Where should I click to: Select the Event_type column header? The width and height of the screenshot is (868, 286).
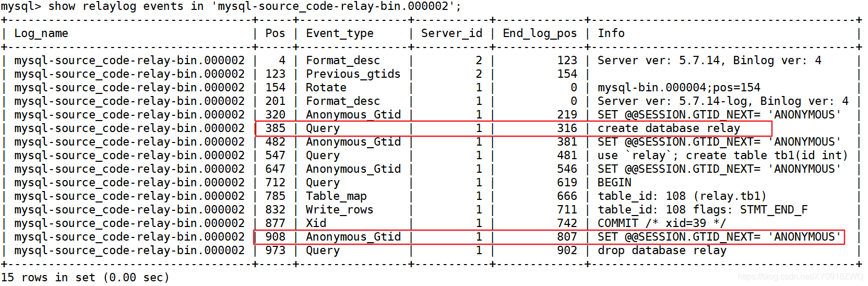point(340,33)
